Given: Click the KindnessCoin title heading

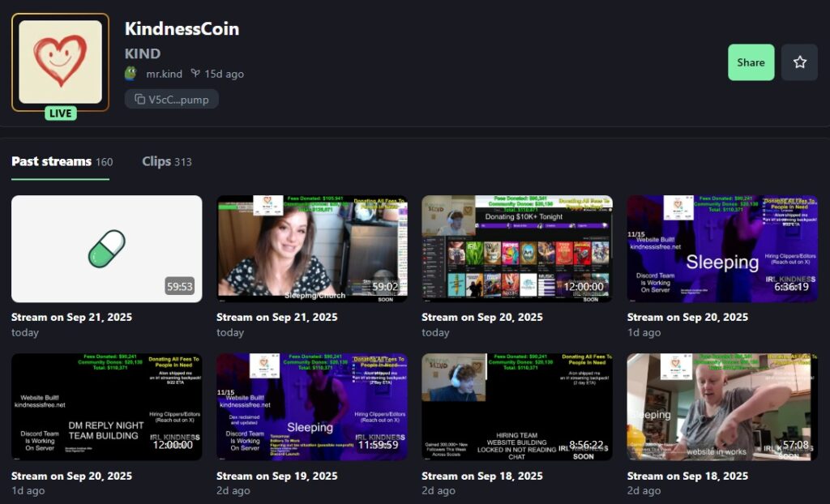Looking at the screenshot, I should pos(182,29).
